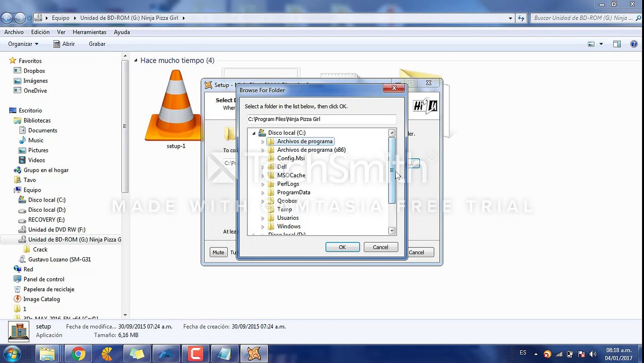Click Cancel in the Setup window

pyautogui.click(x=417, y=252)
